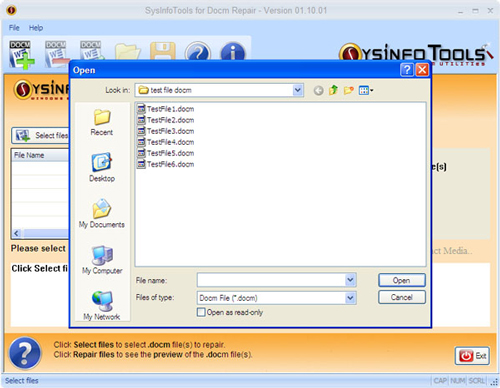Open the View Menu icon dropdown

(366, 90)
